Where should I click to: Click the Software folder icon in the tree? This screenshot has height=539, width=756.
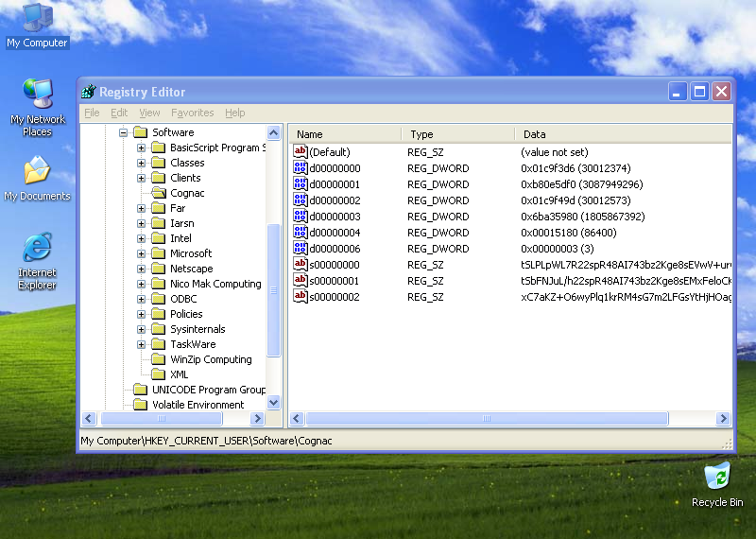pyautogui.click(x=140, y=132)
